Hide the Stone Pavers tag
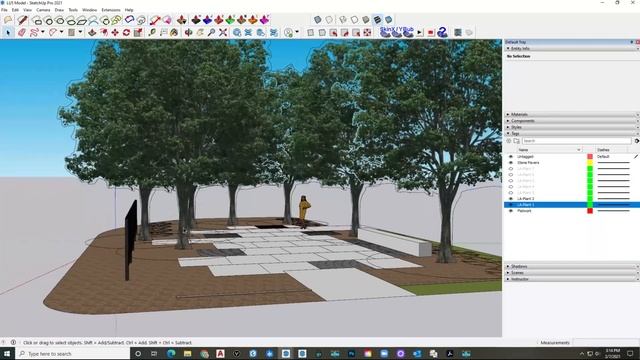Image resolution: width=640 pixels, height=360 pixels. (511, 163)
